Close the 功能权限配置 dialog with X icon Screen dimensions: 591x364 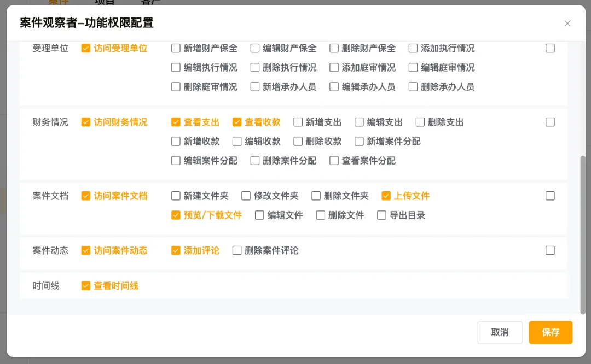567,24
